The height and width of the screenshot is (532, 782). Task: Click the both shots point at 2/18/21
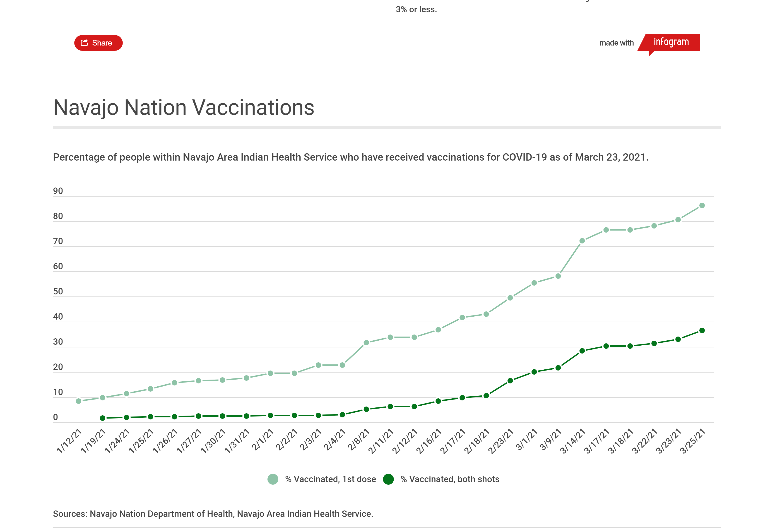(x=486, y=396)
